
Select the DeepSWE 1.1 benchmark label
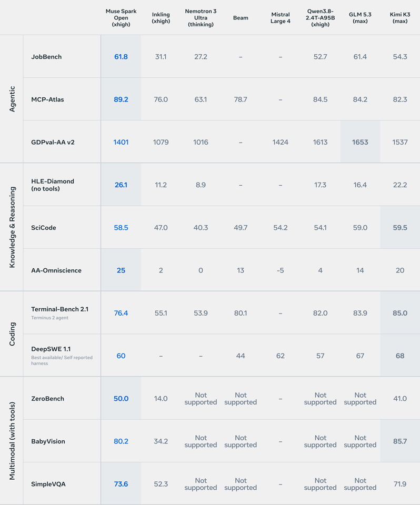(x=51, y=349)
